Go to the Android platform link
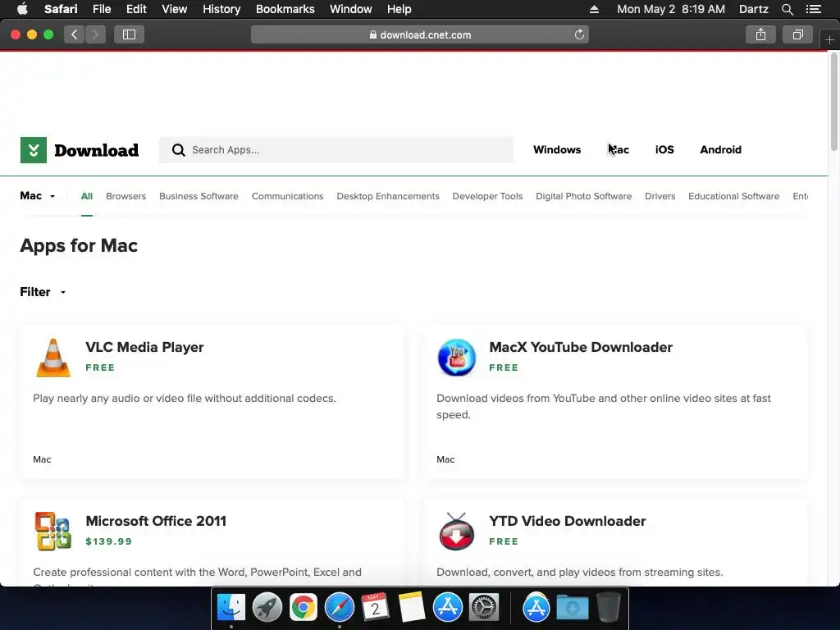Viewport: 840px width, 630px height. pyautogui.click(x=720, y=150)
